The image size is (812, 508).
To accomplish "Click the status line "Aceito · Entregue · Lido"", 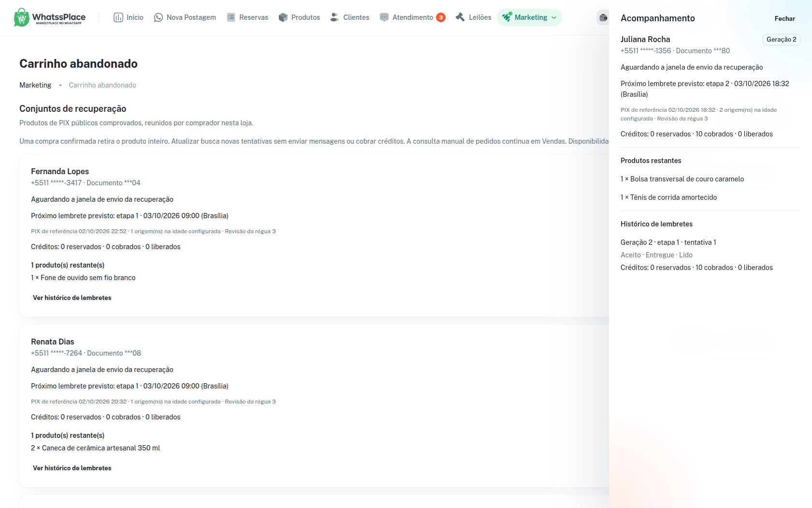I will point(656,255).
